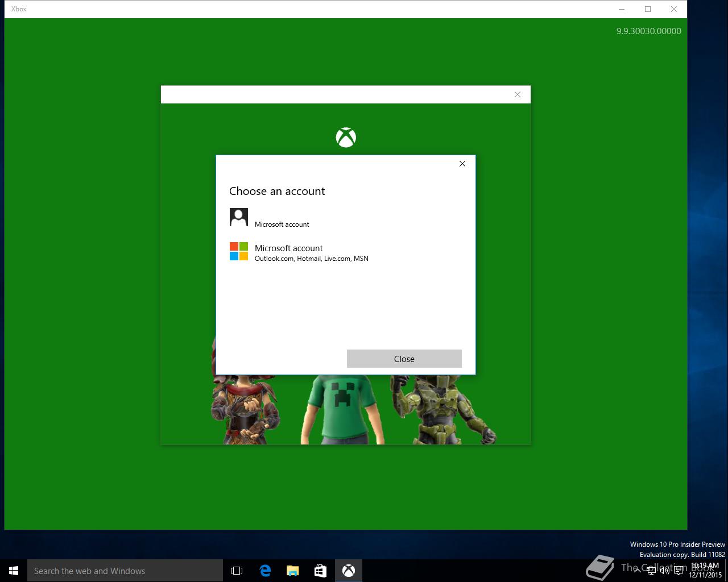
Task: Open the Action Center notifications icon
Action: point(679,571)
